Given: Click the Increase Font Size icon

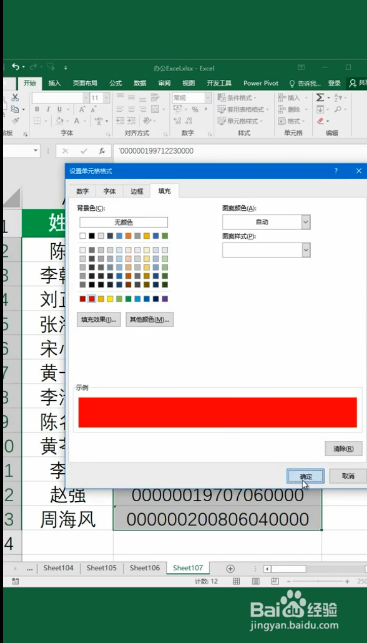Looking at the screenshot, I should [x=82, y=109].
